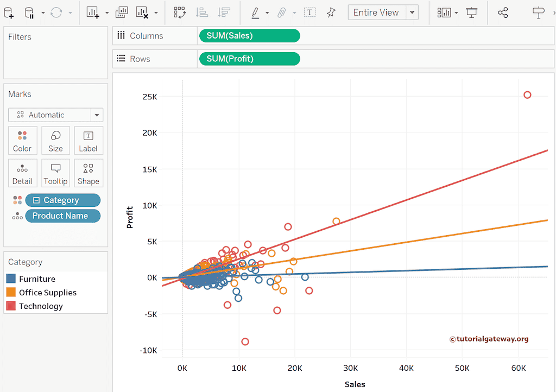This screenshot has height=392, width=556.
Task: Collapse the Category pill hierarchy
Action: pyautogui.click(x=36, y=200)
